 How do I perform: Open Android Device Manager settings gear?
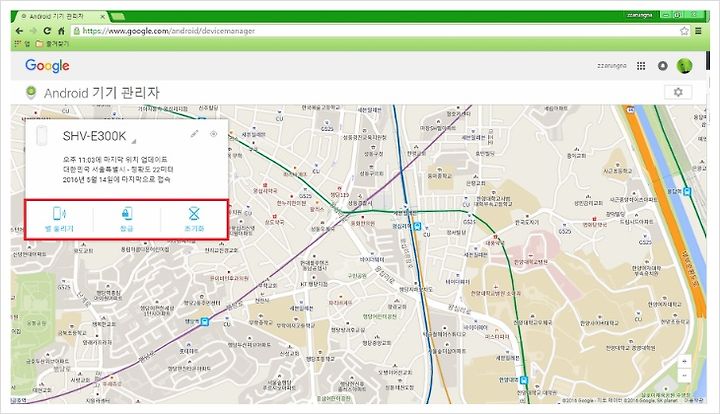click(678, 92)
